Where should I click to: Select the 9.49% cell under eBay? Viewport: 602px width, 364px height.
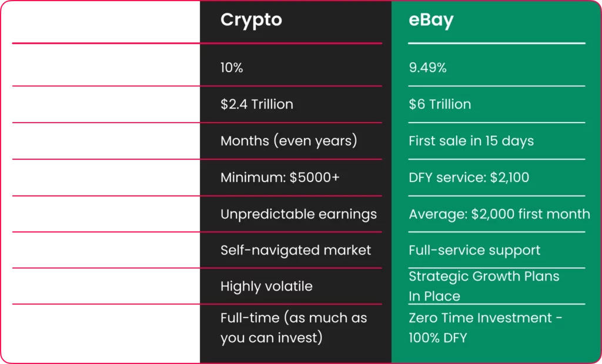point(427,68)
